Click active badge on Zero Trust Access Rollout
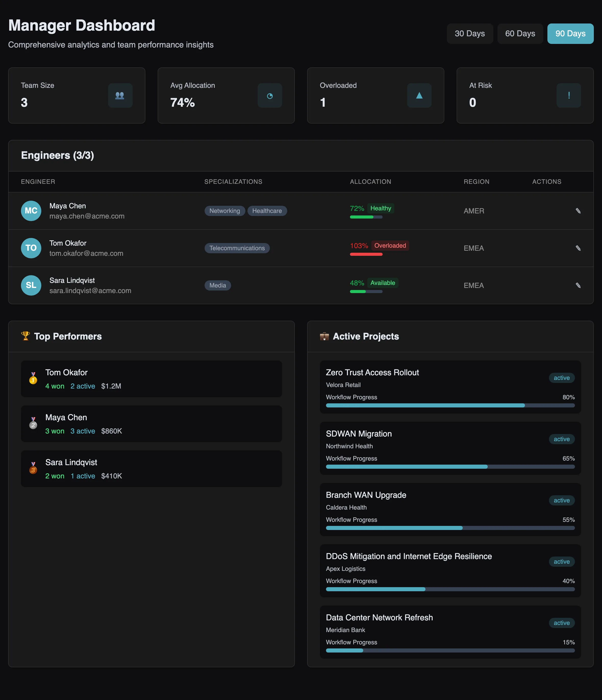Screen dimensions: 602x700 562,378
